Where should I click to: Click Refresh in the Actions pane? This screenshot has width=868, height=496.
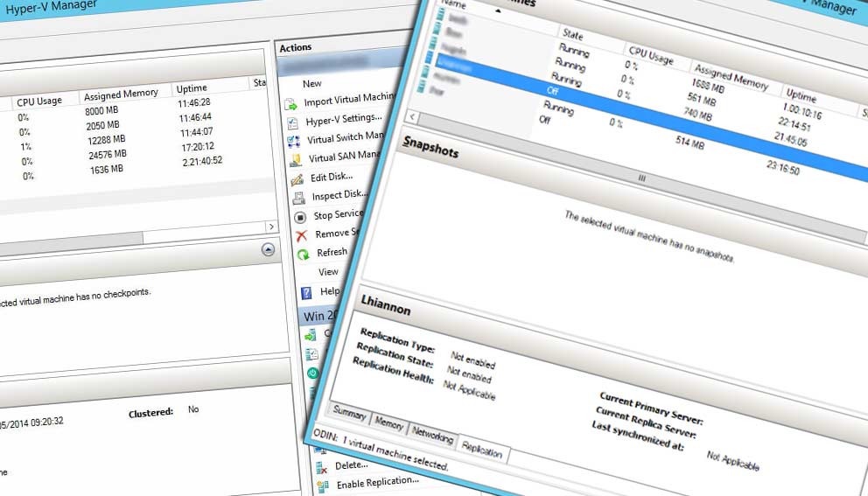[x=332, y=253]
